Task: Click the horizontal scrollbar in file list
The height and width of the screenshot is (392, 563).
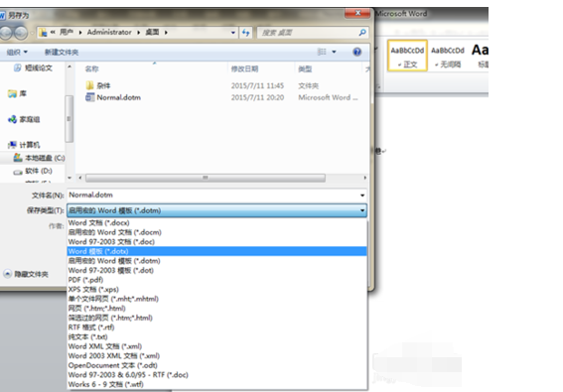Action: click(206, 178)
